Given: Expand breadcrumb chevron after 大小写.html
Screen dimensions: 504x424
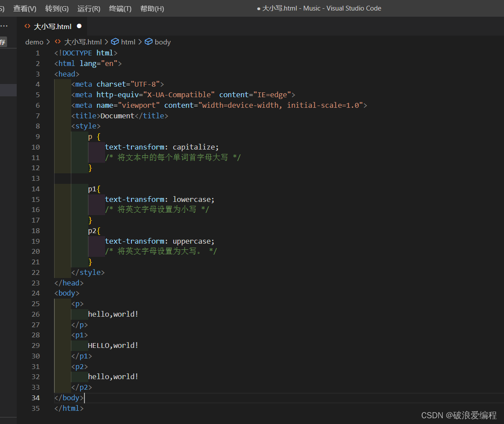Looking at the screenshot, I should [106, 42].
